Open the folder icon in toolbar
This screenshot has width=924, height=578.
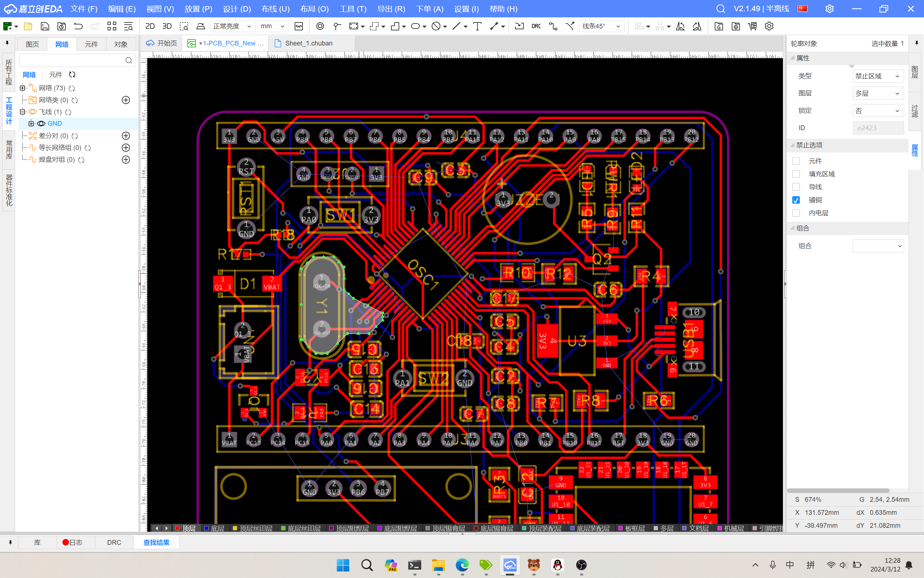coord(28,26)
